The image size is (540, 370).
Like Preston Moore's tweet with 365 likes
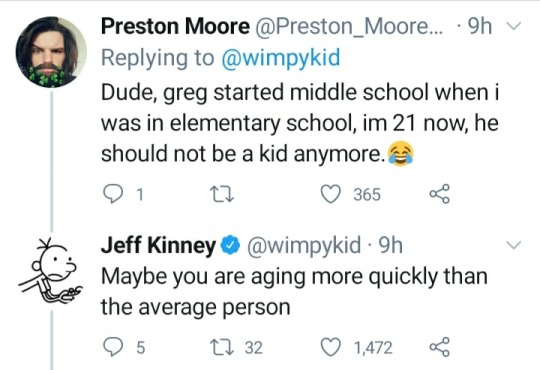pos(331,194)
